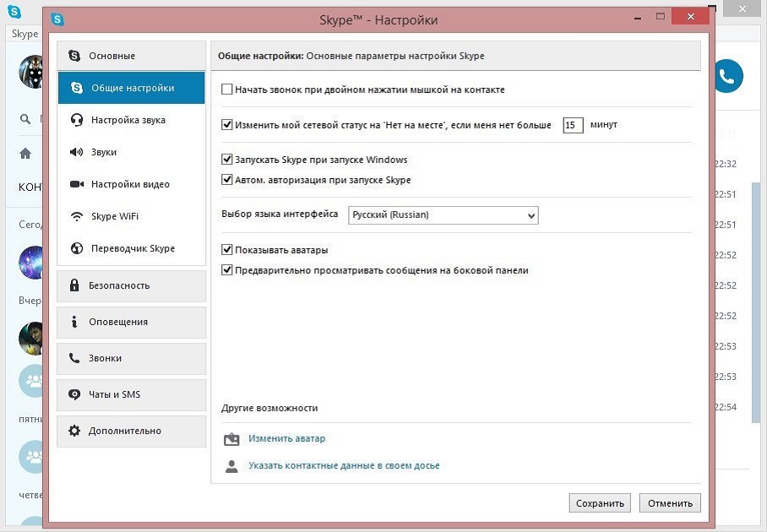Click the gear icon for Дополнительно
The height and width of the screenshot is (532, 767).
click(74, 431)
